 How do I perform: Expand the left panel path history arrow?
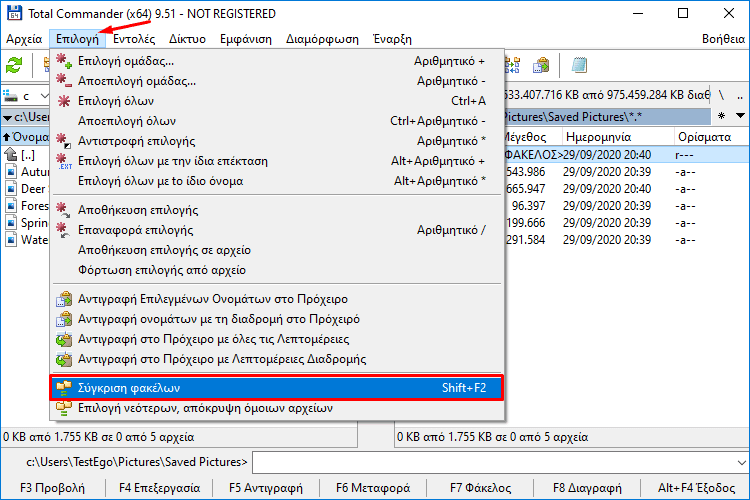tap(7, 117)
